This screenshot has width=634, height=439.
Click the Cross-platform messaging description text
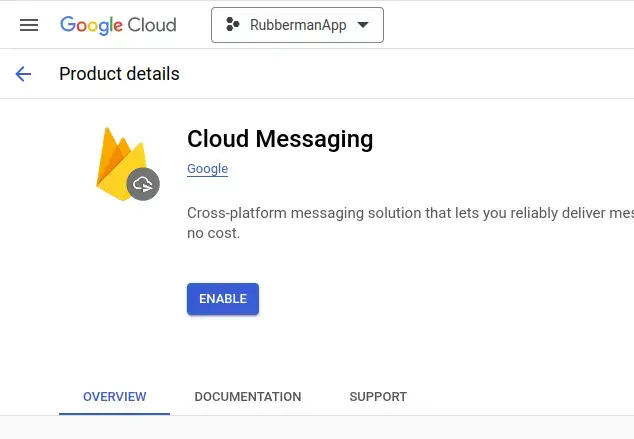coord(410,223)
